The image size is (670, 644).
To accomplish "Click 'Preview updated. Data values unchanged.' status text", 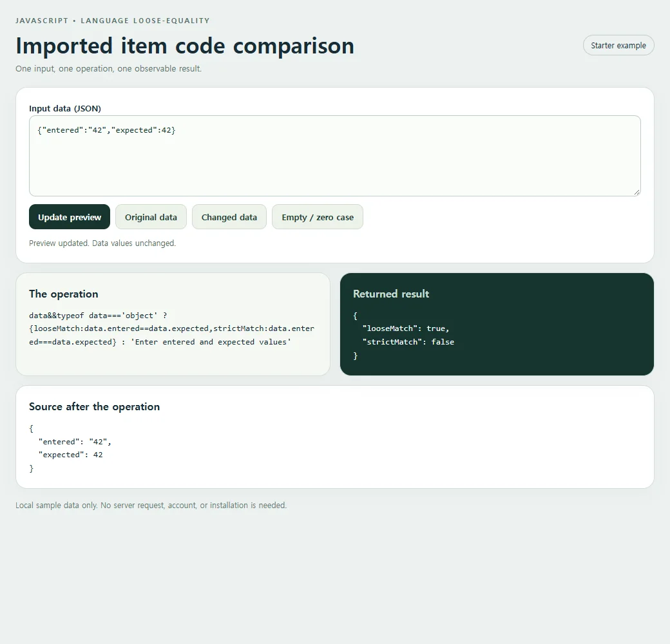I will (102, 243).
